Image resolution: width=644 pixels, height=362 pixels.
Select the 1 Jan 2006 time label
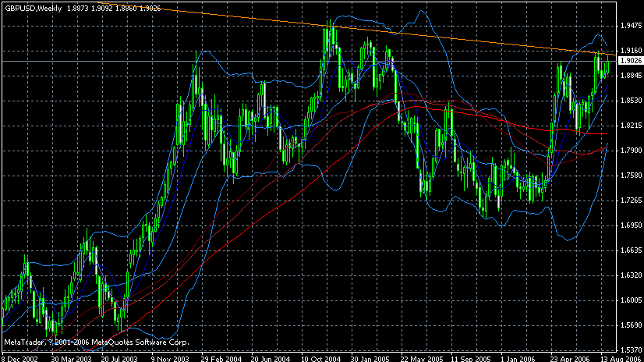(518, 358)
